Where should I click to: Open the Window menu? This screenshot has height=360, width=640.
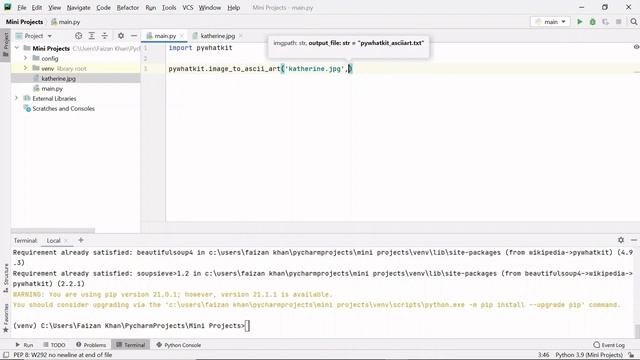pos(210,8)
